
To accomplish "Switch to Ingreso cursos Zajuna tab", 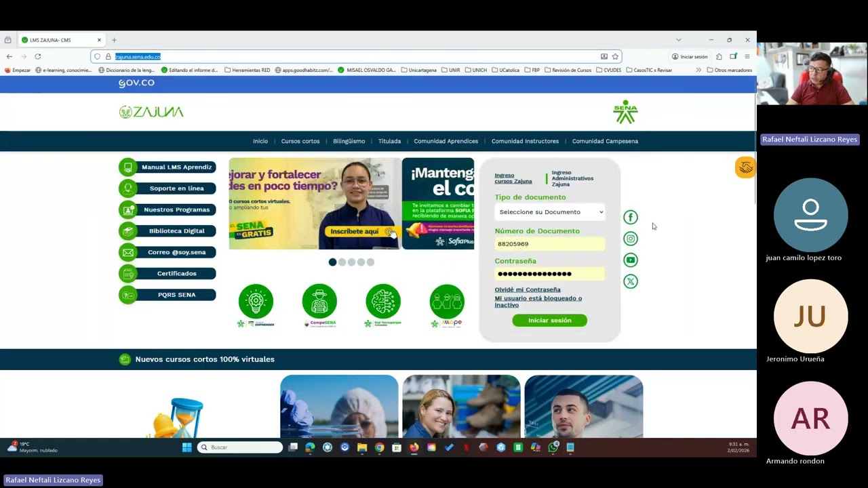I will point(513,178).
